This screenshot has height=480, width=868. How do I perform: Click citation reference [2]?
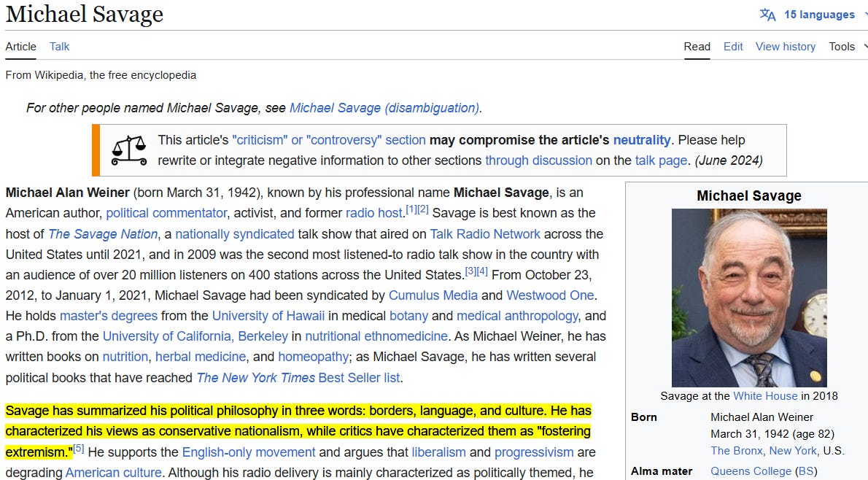pyautogui.click(x=423, y=209)
